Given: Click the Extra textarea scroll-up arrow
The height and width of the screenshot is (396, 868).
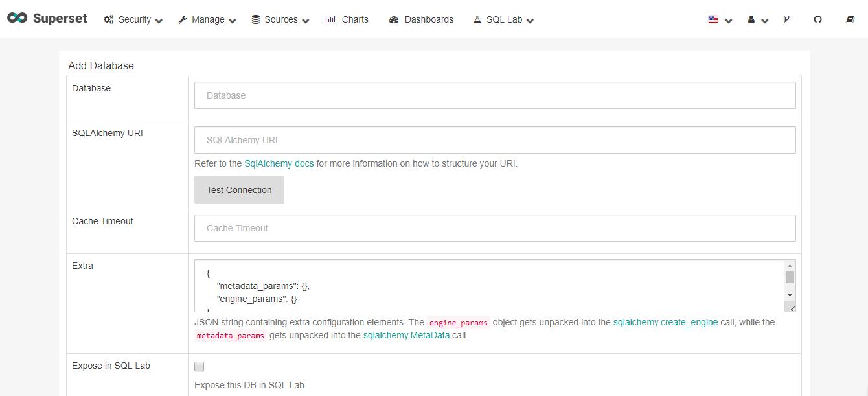Looking at the screenshot, I should pyautogui.click(x=790, y=266).
